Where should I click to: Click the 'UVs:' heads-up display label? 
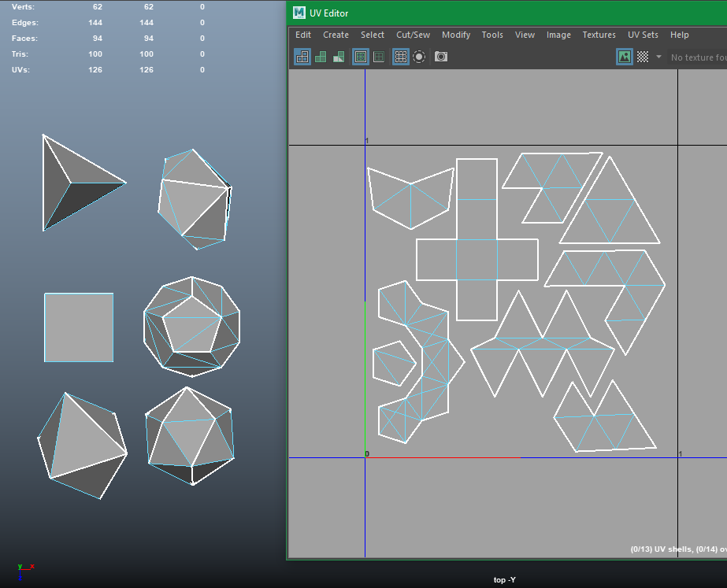point(20,70)
